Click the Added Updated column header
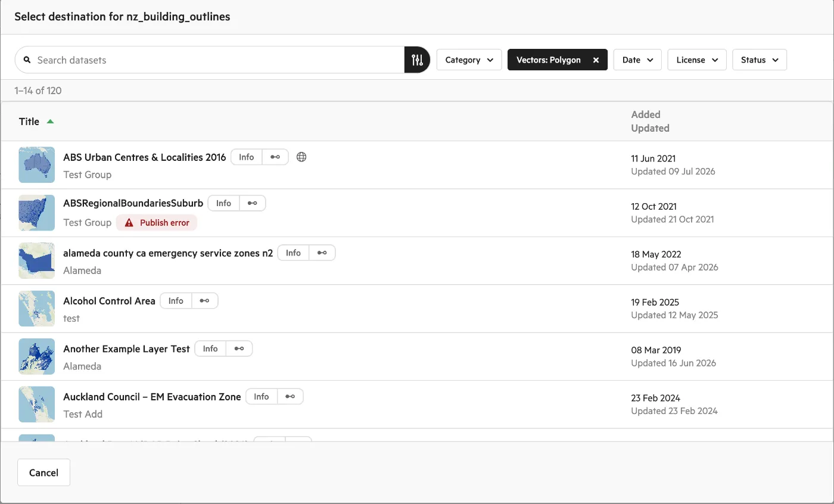This screenshot has height=504, width=834. 651,121
